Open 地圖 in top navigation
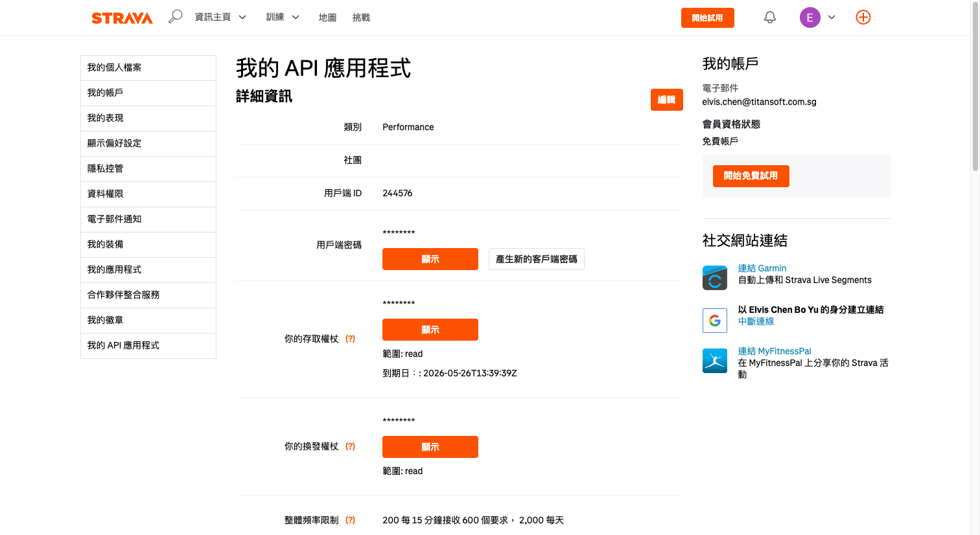 (x=327, y=17)
